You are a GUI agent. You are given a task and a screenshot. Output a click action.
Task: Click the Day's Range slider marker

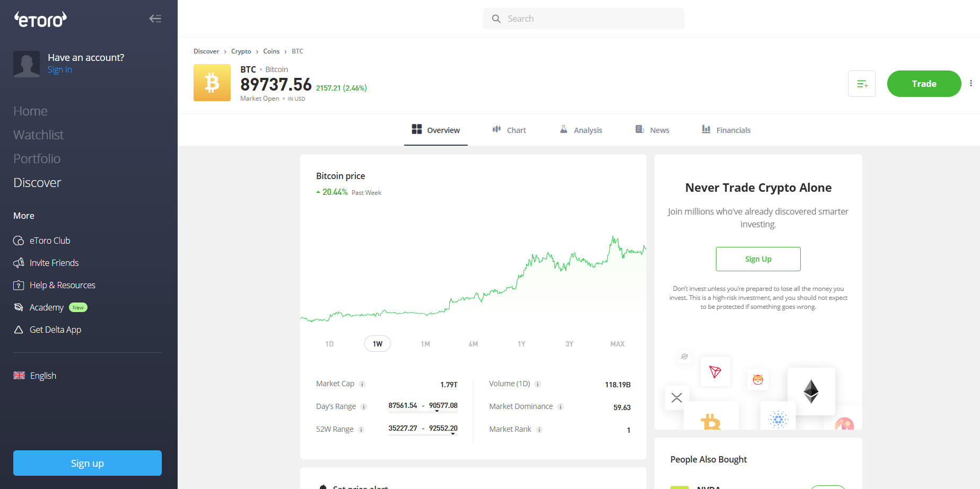tap(437, 411)
